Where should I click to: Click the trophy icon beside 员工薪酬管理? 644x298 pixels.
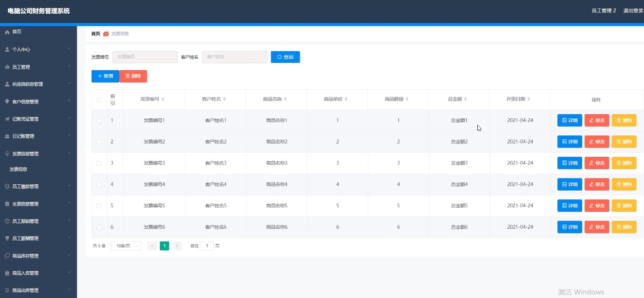[x=7, y=238]
